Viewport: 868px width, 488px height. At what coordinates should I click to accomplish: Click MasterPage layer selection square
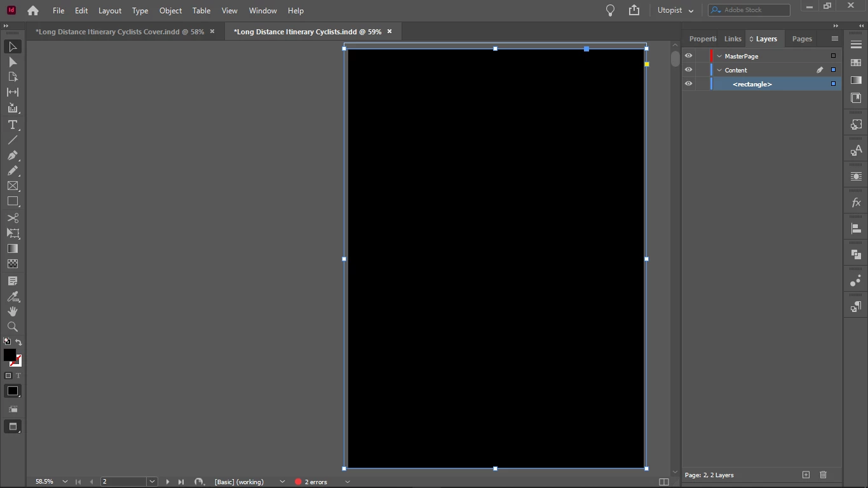pos(833,56)
